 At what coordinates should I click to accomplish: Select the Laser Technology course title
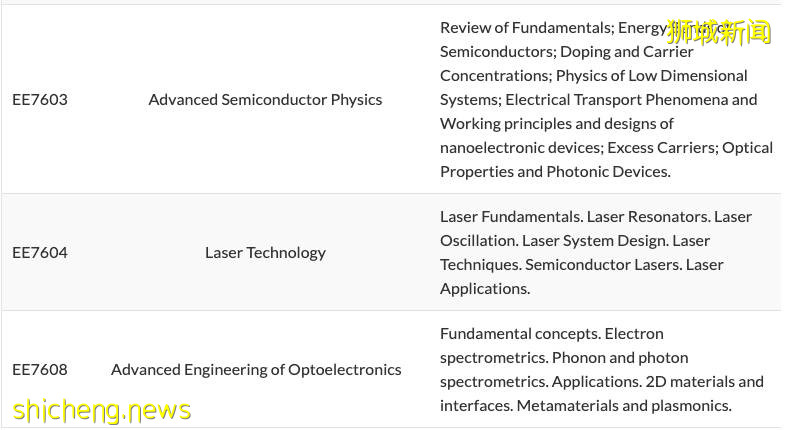(x=265, y=252)
